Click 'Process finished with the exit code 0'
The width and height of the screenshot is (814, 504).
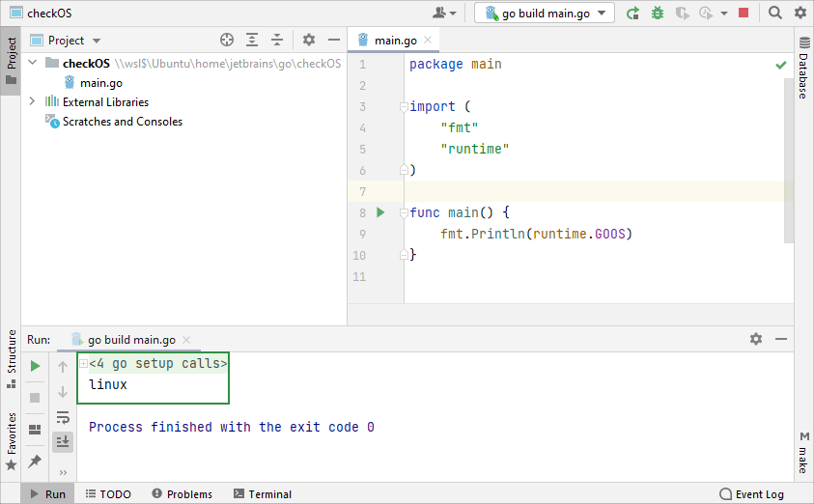pyautogui.click(x=232, y=427)
